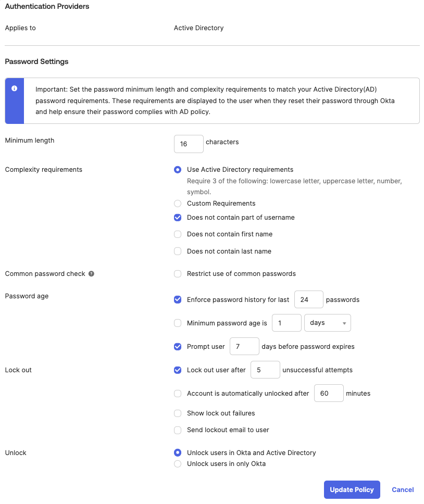This screenshot has width=424, height=504.
Task: Uncheck Prompt user before password expires
Action: coord(178,346)
